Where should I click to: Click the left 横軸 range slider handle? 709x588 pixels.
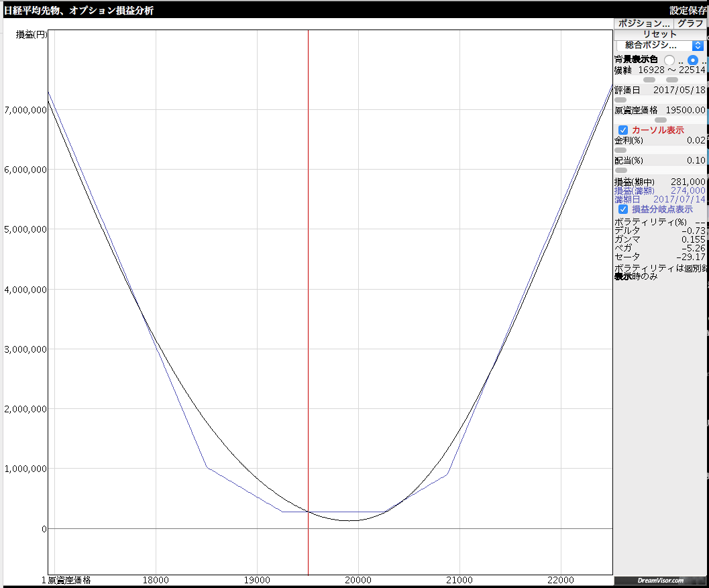click(649, 80)
